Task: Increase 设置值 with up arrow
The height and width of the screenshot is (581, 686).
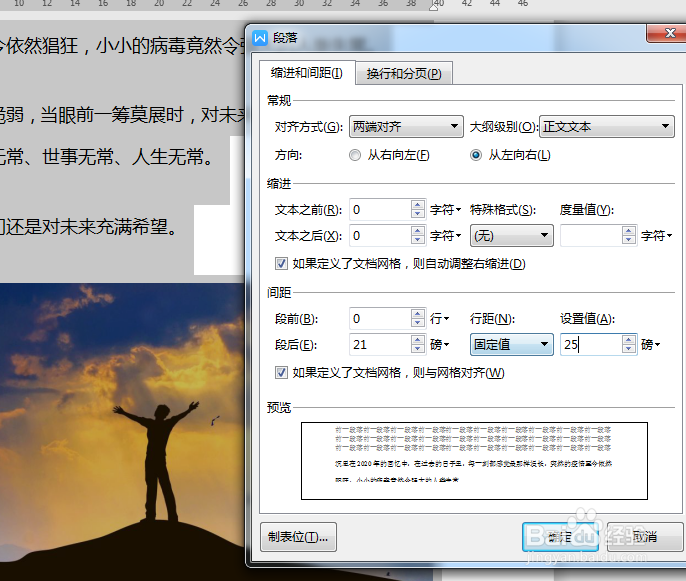Action: coord(629,340)
